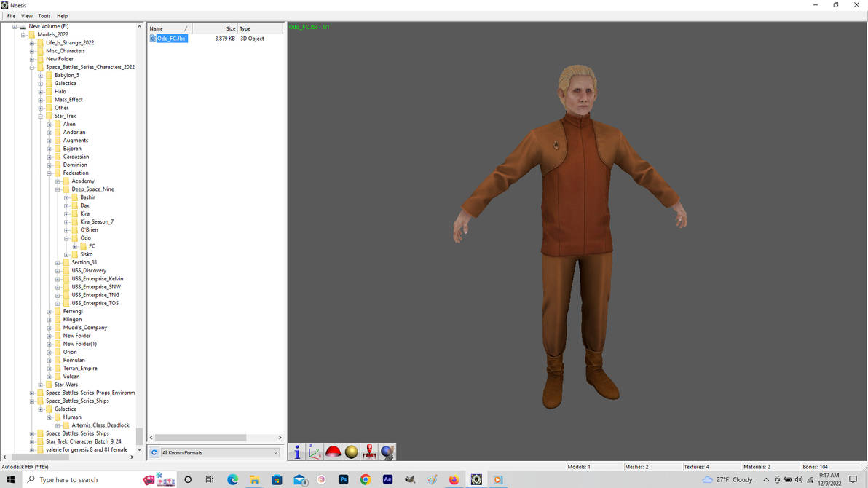Viewport: 868px width, 488px height.
Task: Select the Sisko folder
Action: tap(87, 254)
